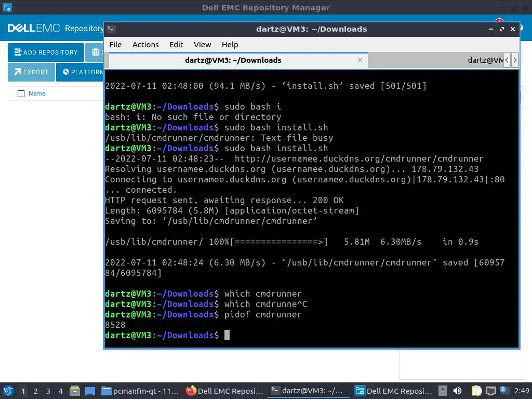Open the pcmanfm-qt taskbar entry
Screen dimensions: 532x399
(x=140, y=391)
